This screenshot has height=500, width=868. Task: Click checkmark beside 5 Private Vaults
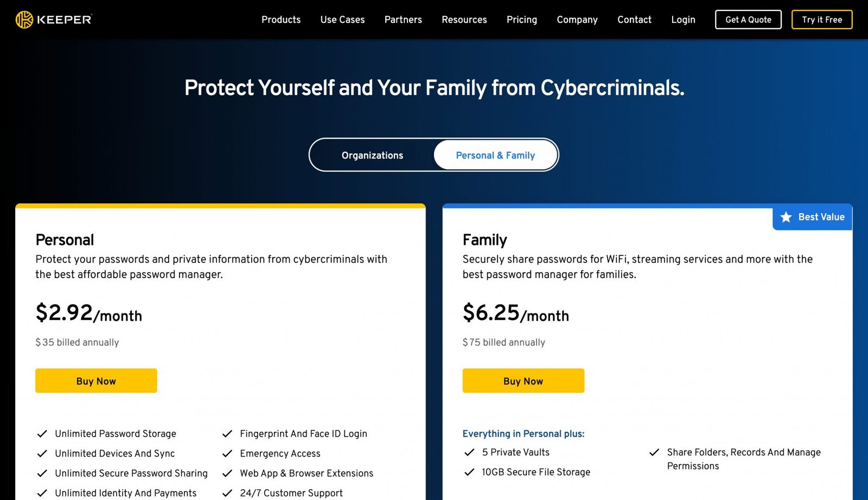click(469, 452)
